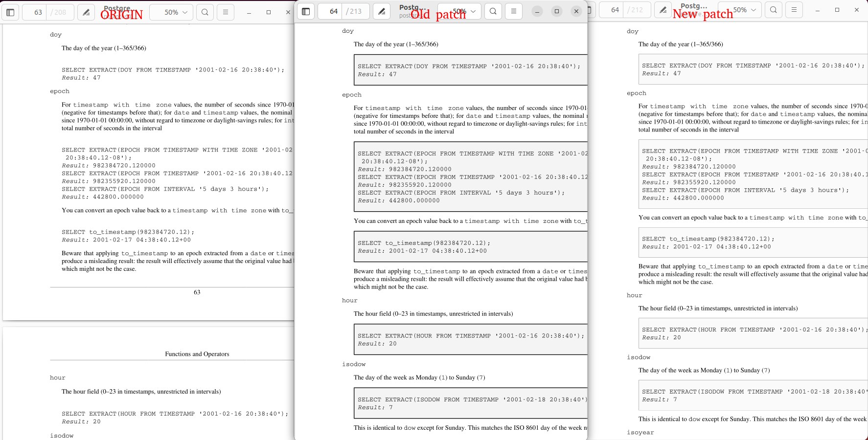The image size is (868, 440).
Task: Maximize the ORIGIN document window
Action: (x=269, y=12)
